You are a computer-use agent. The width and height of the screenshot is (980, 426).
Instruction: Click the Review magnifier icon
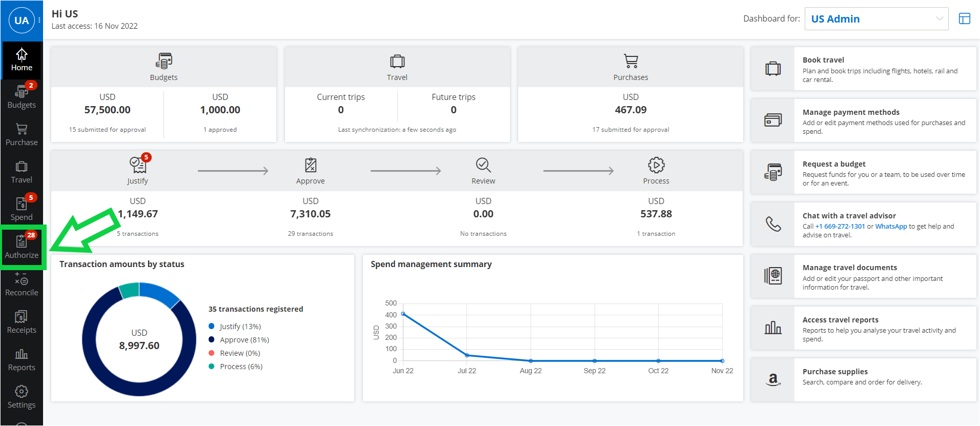tap(483, 165)
